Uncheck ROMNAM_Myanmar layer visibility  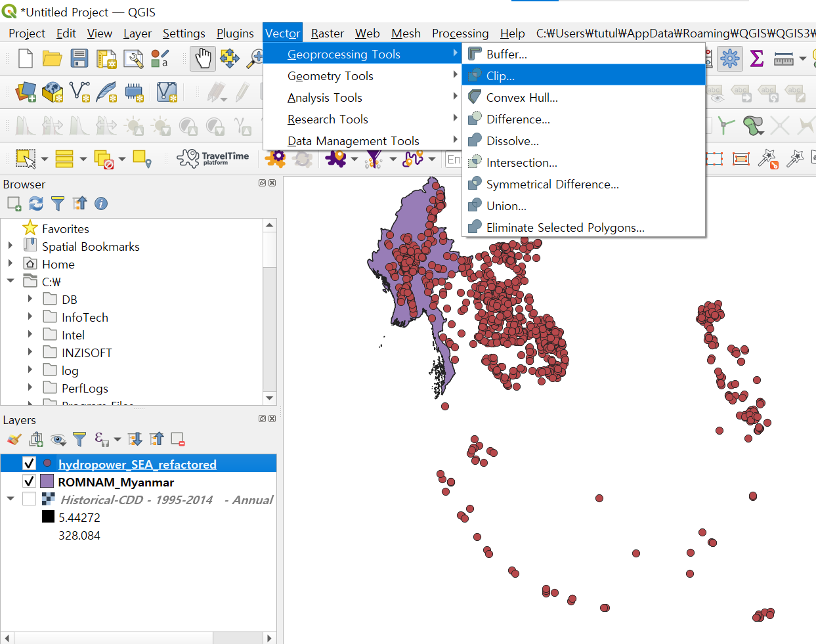(x=29, y=481)
